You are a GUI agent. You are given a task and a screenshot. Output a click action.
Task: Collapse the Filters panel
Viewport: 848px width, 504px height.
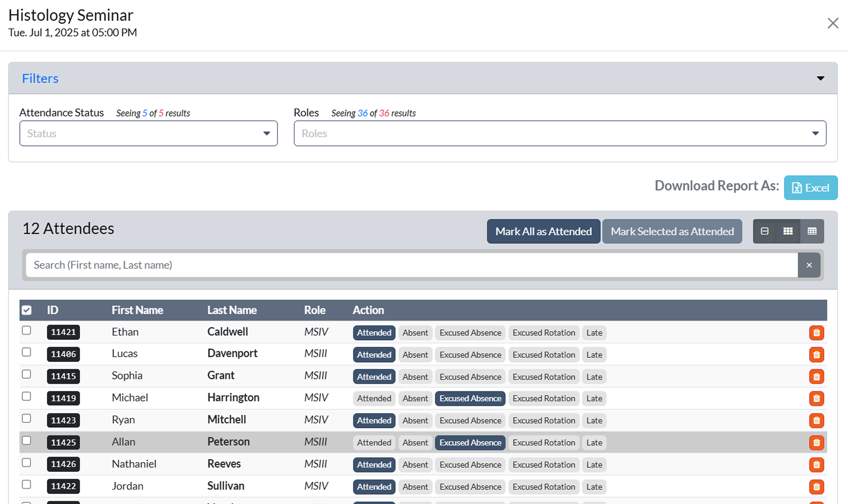coord(820,78)
